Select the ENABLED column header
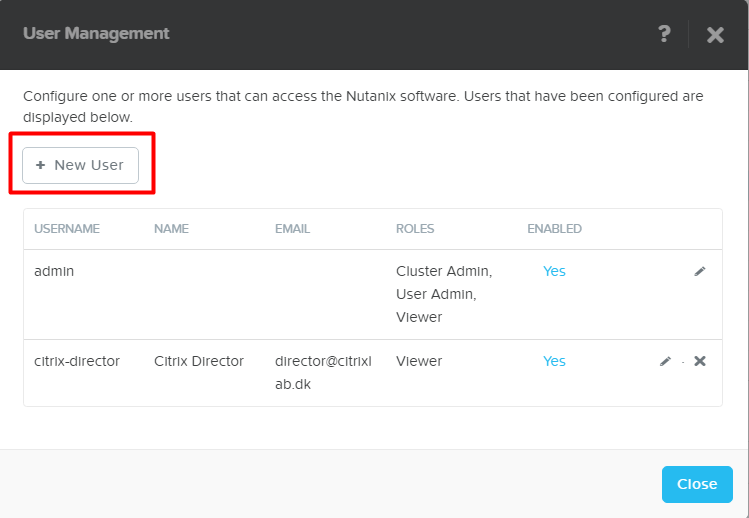The height and width of the screenshot is (518, 749). (554, 229)
